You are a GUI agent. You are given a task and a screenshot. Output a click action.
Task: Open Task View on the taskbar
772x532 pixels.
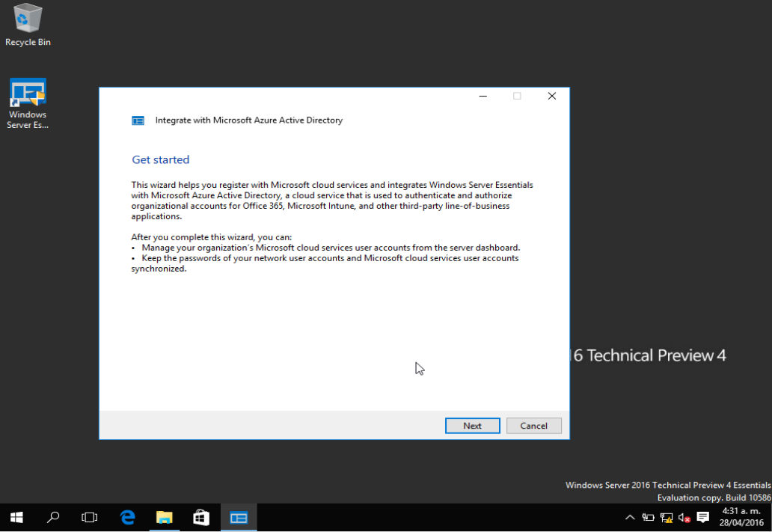(89, 517)
